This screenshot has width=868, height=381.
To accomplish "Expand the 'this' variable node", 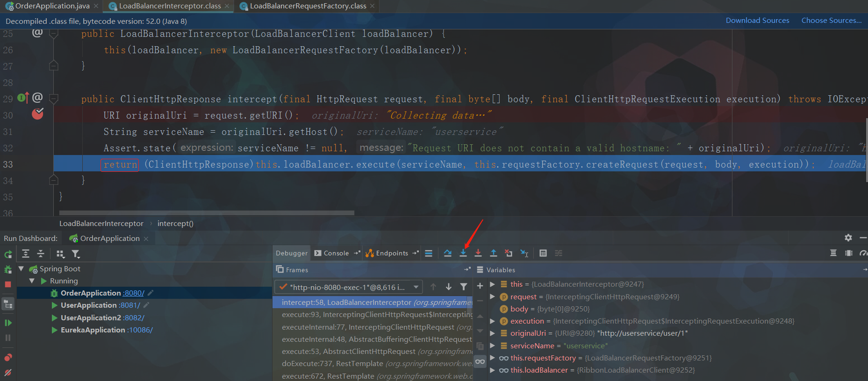I will coord(492,284).
